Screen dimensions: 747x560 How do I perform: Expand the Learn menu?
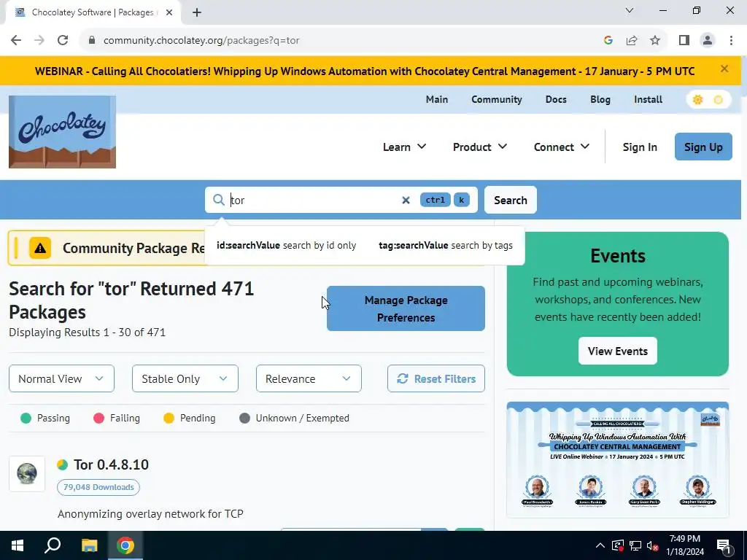[404, 147]
